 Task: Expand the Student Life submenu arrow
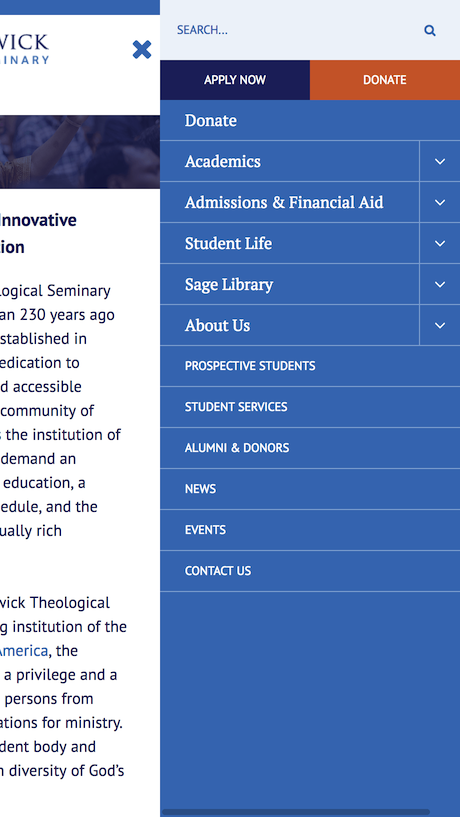[x=440, y=243]
